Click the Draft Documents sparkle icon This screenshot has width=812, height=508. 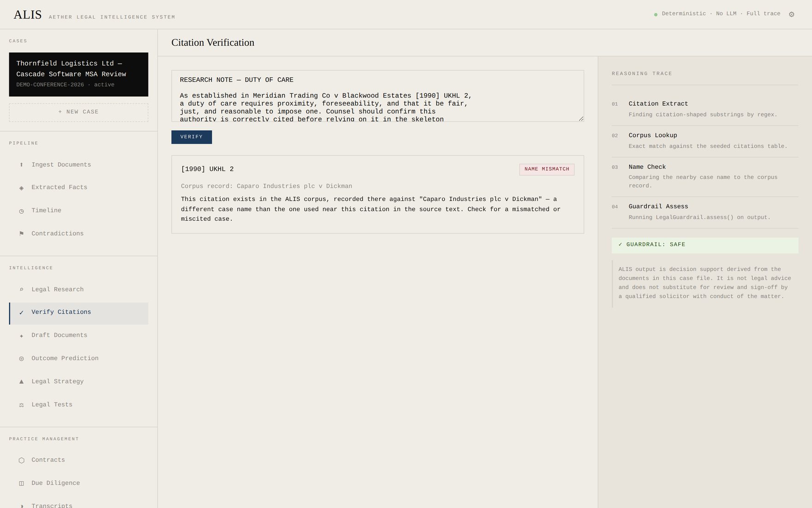21,336
